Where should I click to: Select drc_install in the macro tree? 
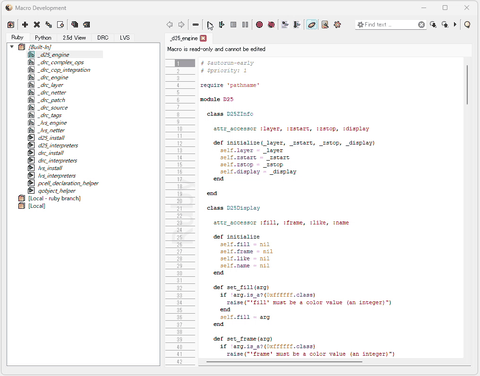[x=51, y=153]
